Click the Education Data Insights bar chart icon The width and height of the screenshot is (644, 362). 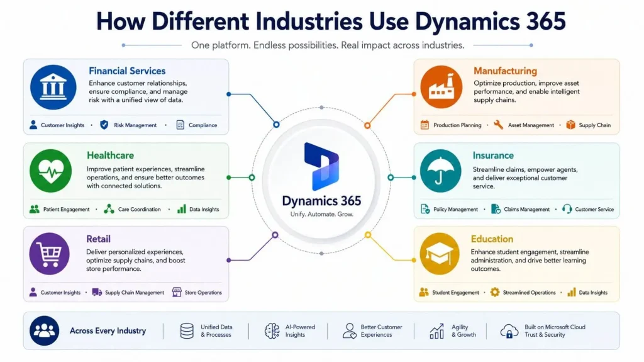pyautogui.click(x=571, y=292)
